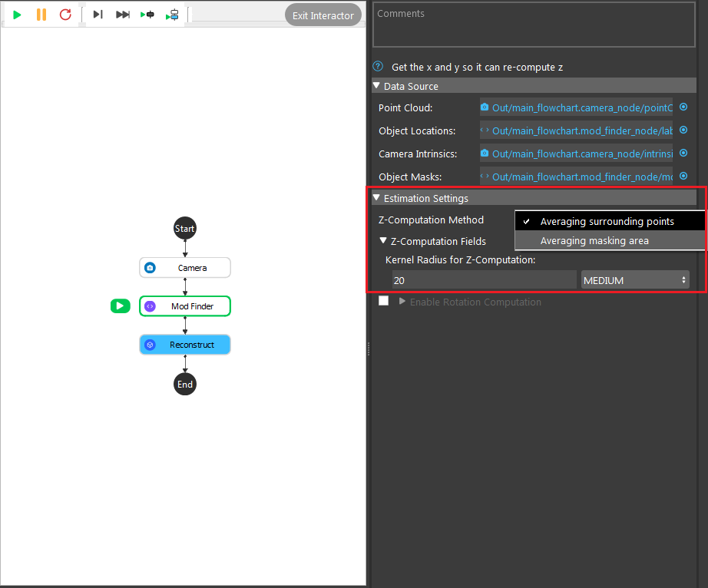Click the code brackets icon in Object Locations field

tap(485, 130)
